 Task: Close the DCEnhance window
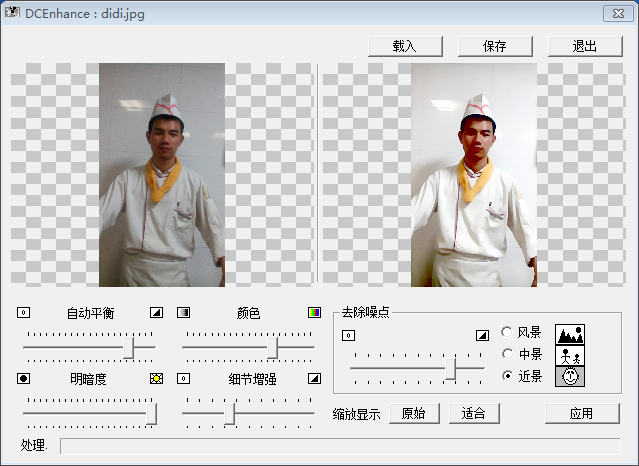(x=618, y=13)
